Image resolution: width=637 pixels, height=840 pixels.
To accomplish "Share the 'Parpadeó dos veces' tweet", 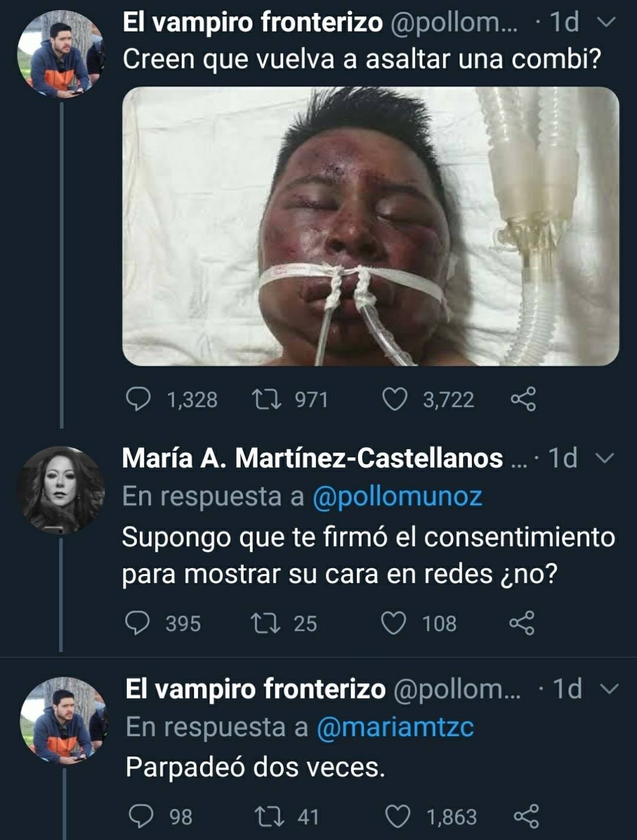I will pos(526,816).
